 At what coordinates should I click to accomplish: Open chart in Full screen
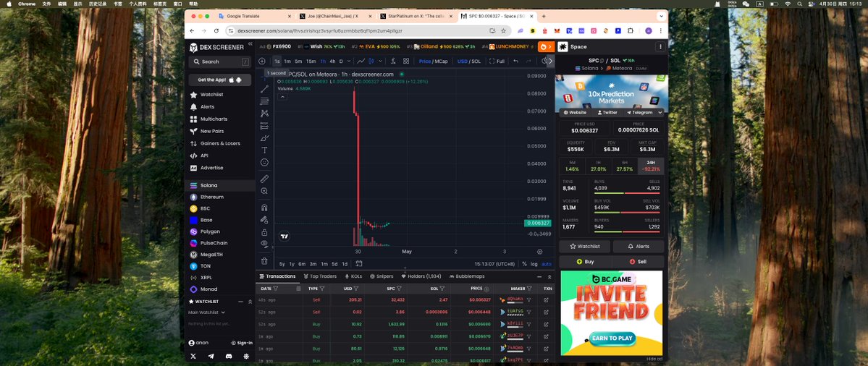pos(497,61)
